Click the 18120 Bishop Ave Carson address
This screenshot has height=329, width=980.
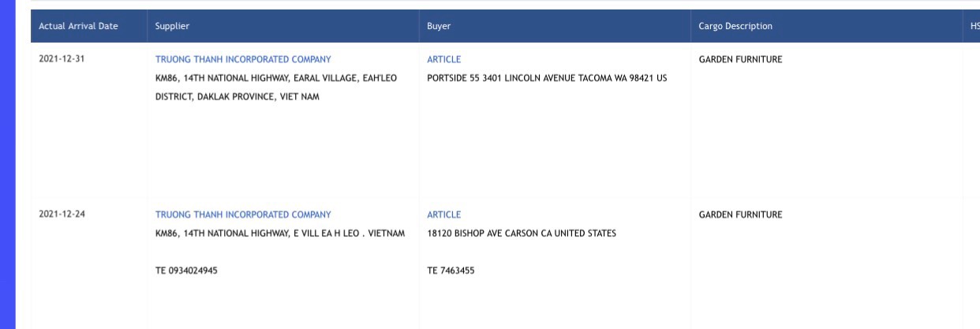pos(521,234)
